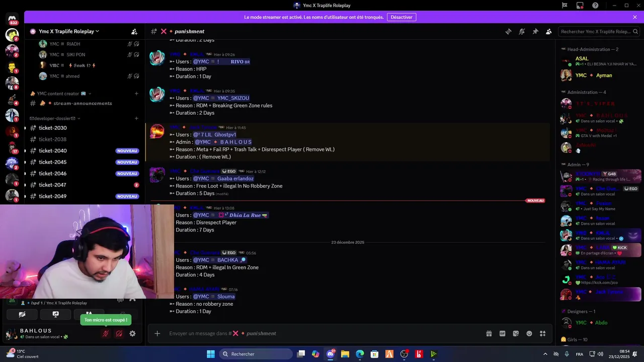The height and width of the screenshot is (362, 644).
Task: Click the Désactiver streamer mode button
Action: [401, 17]
